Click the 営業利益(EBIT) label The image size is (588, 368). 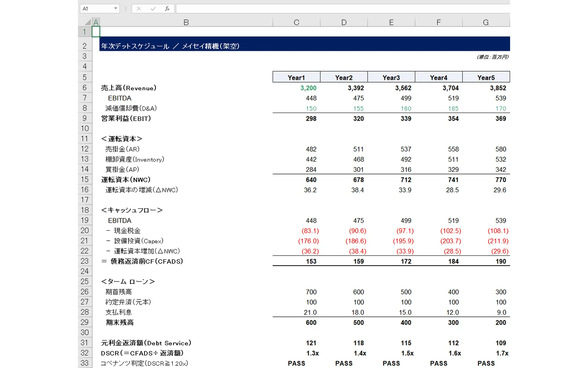pos(126,118)
